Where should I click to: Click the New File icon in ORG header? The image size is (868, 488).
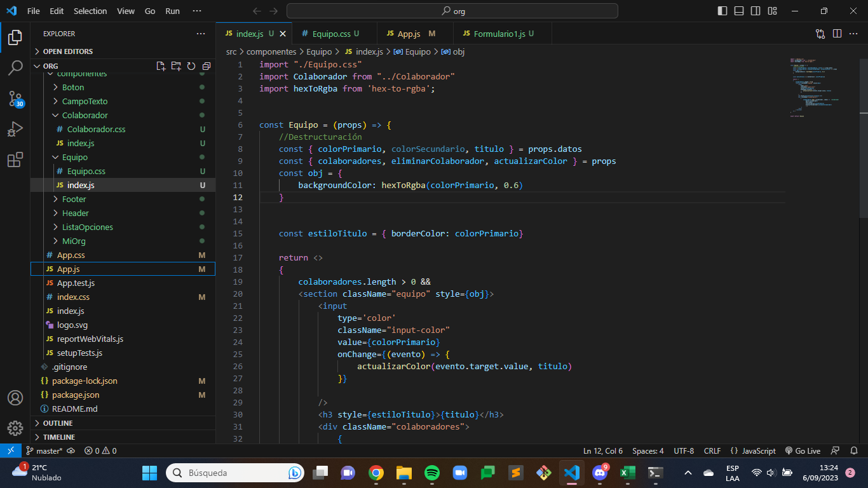click(x=161, y=66)
